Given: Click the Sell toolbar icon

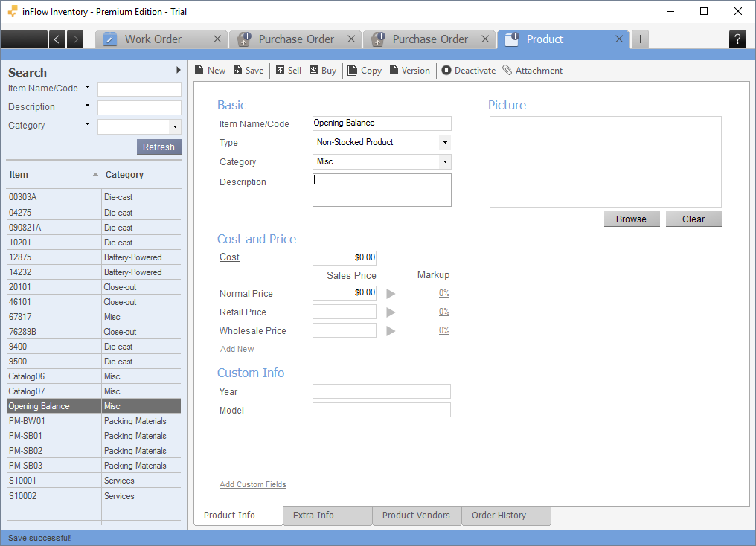Looking at the screenshot, I should [288, 71].
